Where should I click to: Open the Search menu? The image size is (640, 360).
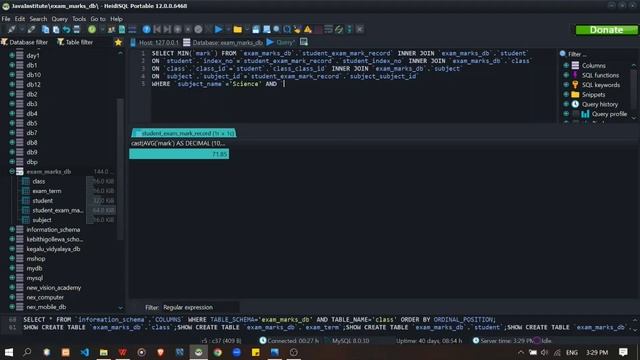(38, 19)
